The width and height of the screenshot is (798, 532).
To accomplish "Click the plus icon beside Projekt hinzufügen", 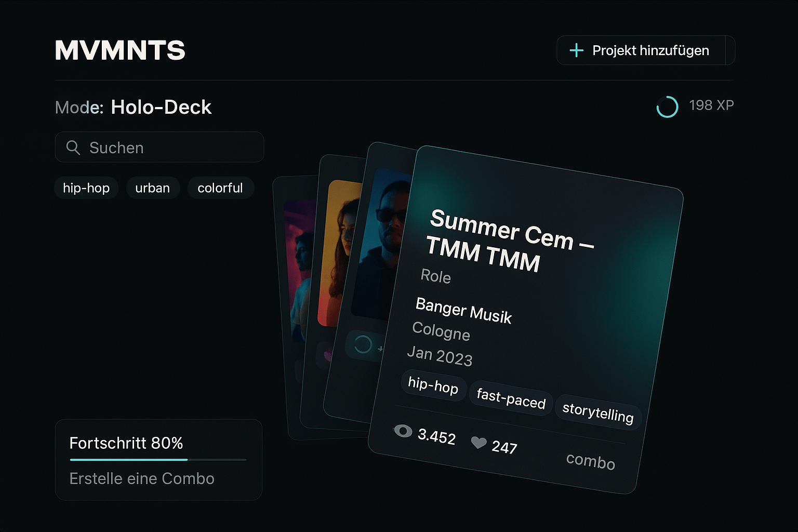I will point(576,50).
